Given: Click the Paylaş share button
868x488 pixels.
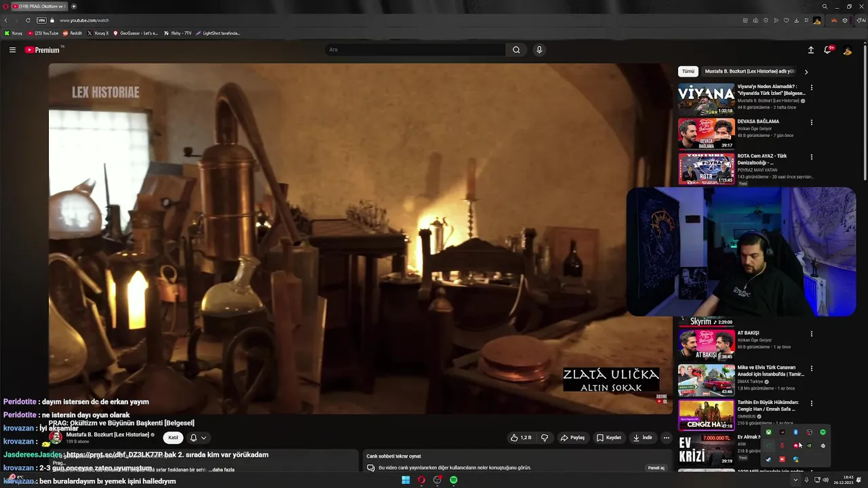Looking at the screenshot, I should [572, 438].
